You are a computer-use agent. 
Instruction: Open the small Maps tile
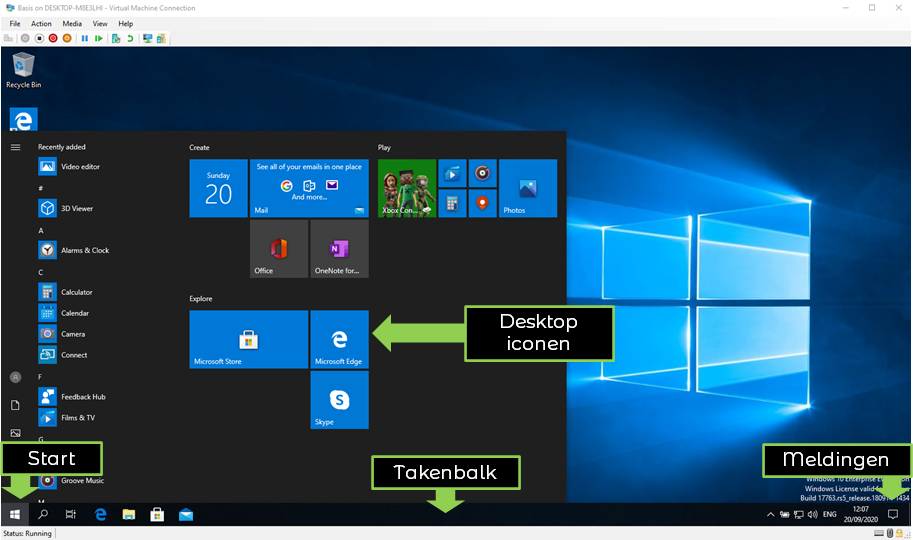[x=483, y=203]
